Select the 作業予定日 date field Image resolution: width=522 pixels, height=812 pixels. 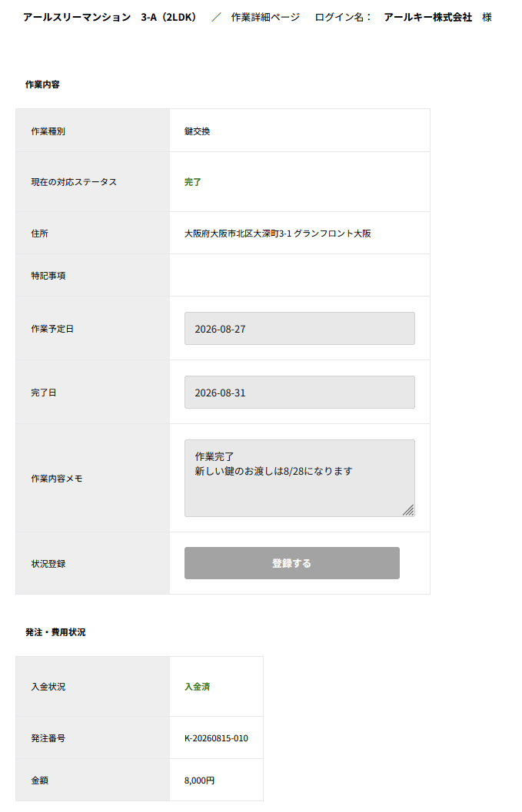pos(300,328)
